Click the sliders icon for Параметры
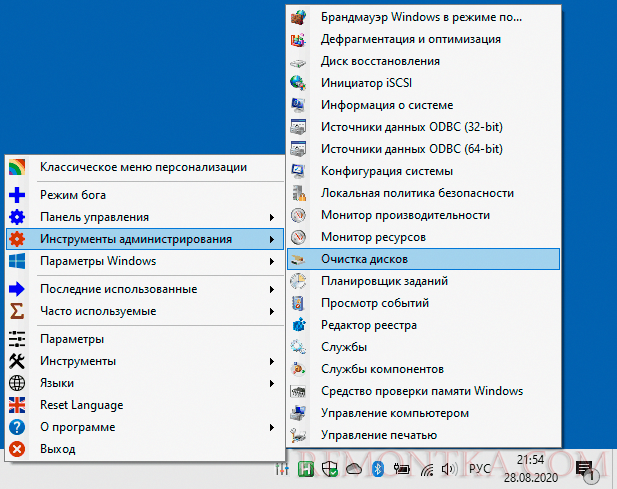The height and width of the screenshot is (489, 617). pos(17,339)
